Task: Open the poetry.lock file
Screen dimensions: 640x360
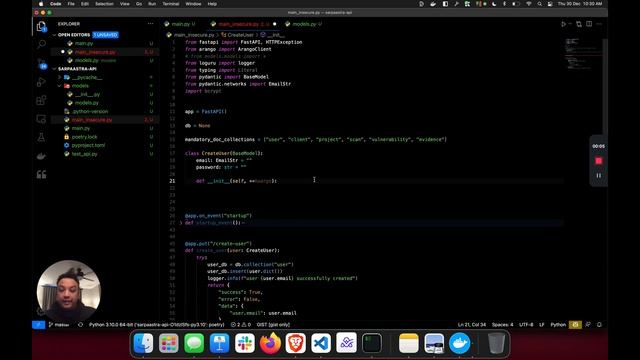Action: click(84, 137)
